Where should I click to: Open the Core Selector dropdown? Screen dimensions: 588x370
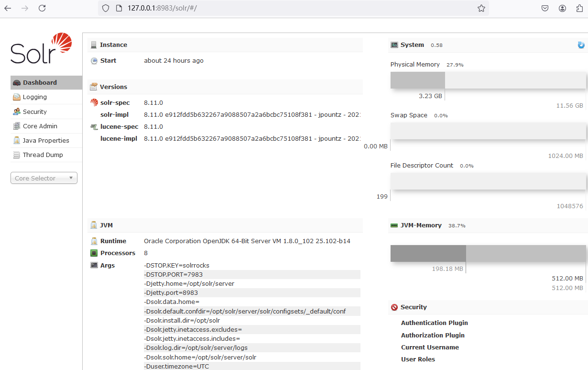[x=44, y=178]
